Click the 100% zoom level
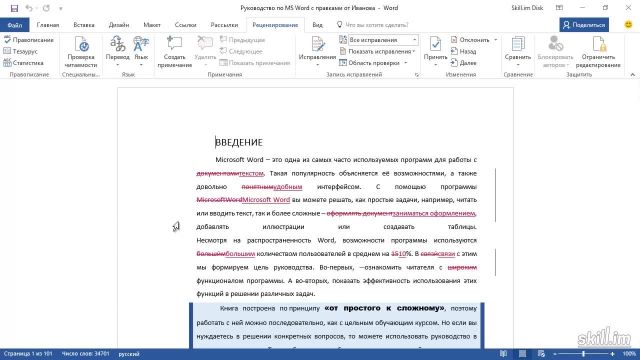640x360 pixels. 629,354
